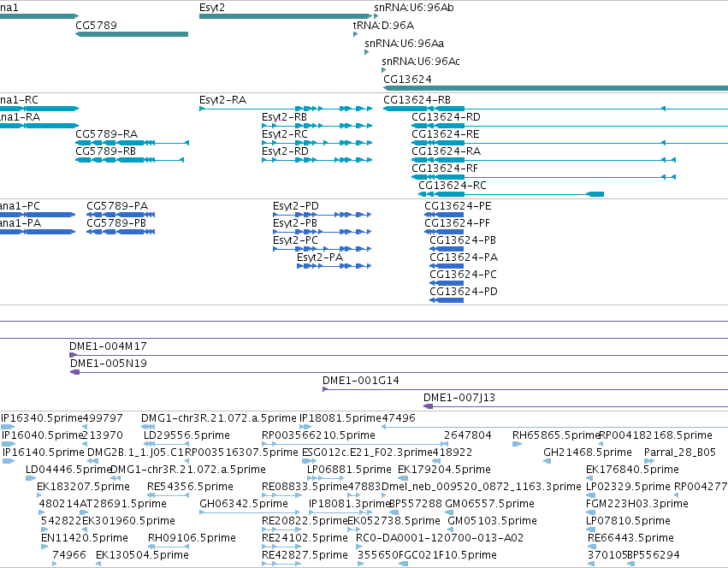Click the Esyt2-RB transcript label
The image size is (728, 568).
(284, 117)
